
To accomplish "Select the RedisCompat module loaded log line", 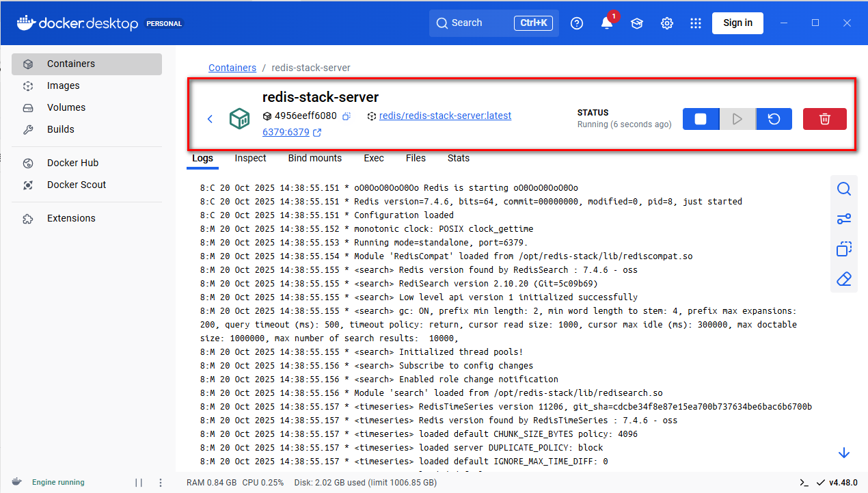I will pyautogui.click(x=446, y=256).
